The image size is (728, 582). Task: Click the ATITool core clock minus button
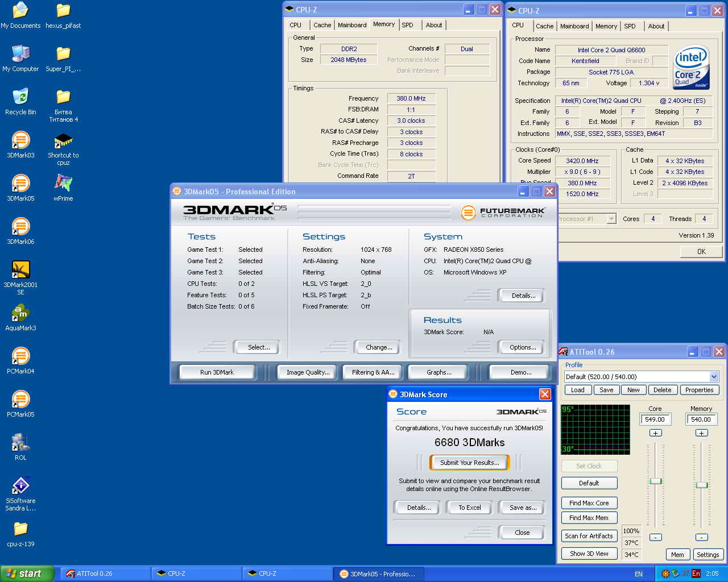[x=655, y=537]
